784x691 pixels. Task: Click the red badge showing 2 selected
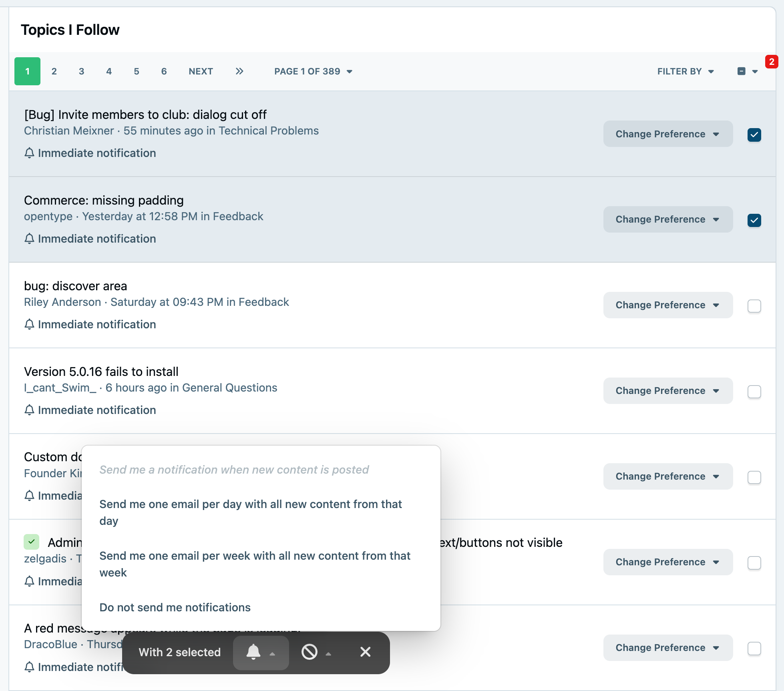point(771,62)
